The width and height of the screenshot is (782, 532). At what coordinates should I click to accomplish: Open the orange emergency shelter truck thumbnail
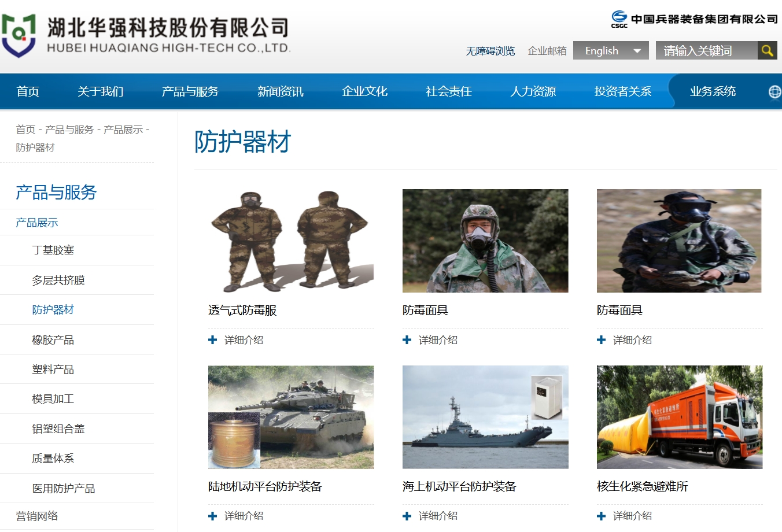[680, 417]
